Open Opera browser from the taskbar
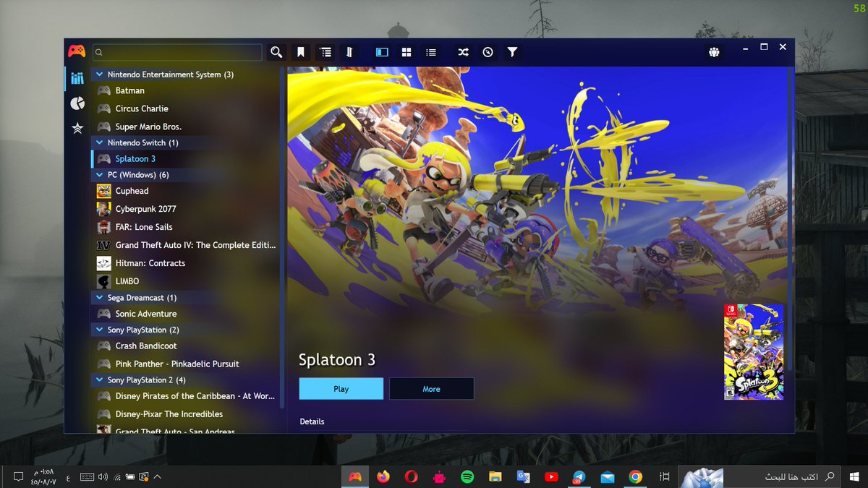The image size is (868, 488). (411, 476)
